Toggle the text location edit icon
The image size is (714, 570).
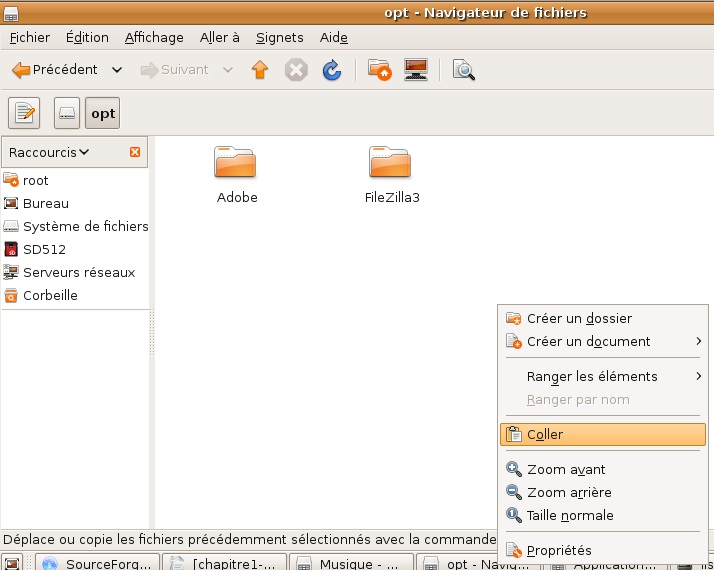[x=24, y=113]
